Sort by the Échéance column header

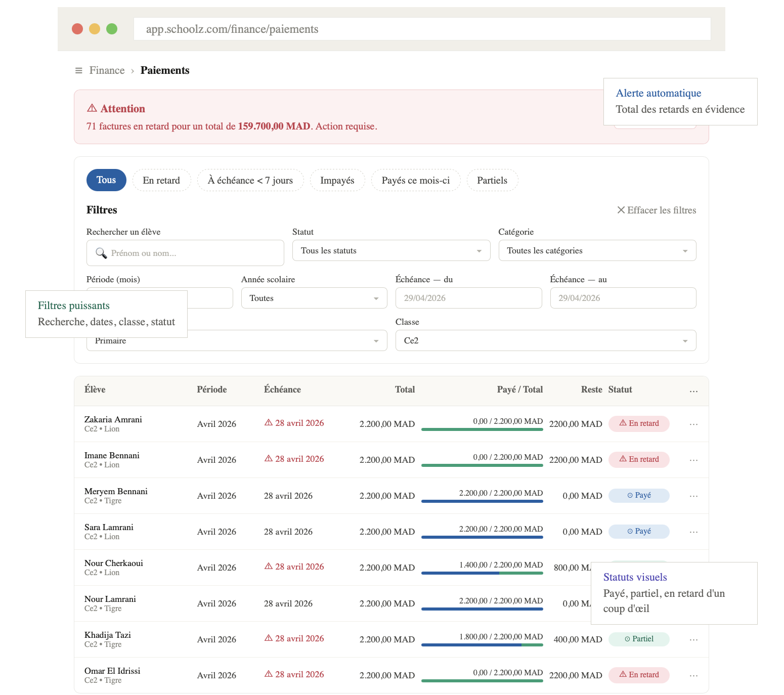tap(282, 389)
